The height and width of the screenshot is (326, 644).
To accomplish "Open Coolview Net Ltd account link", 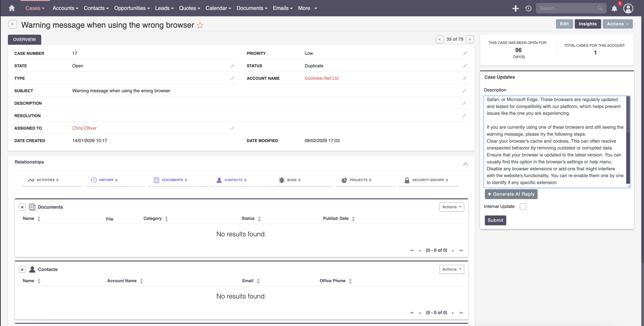I will point(321,78).
